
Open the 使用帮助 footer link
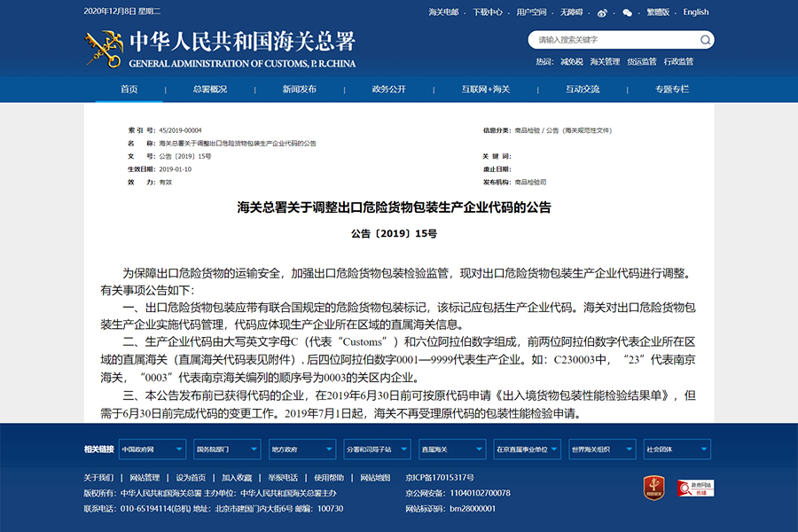(329, 478)
